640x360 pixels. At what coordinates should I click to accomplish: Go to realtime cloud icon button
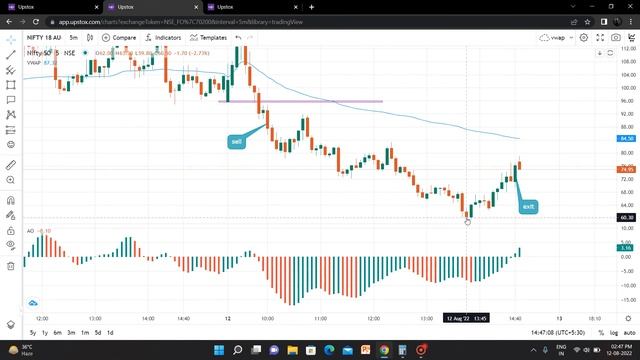pyautogui.click(x=33, y=303)
